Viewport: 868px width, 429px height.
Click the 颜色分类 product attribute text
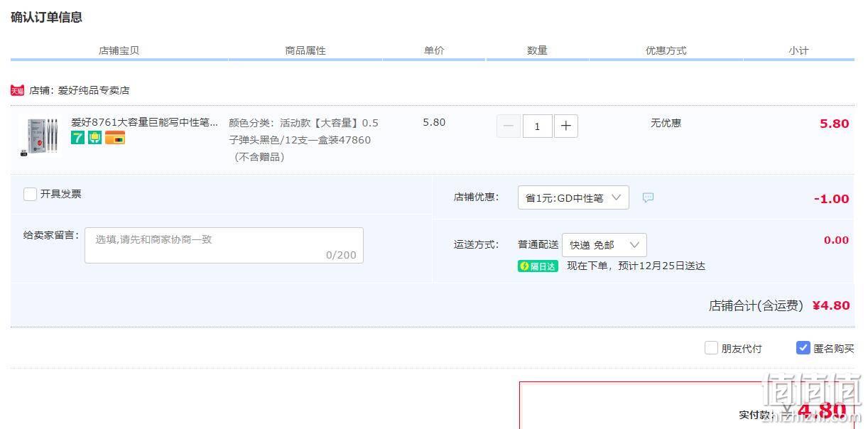pyautogui.click(x=304, y=140)
